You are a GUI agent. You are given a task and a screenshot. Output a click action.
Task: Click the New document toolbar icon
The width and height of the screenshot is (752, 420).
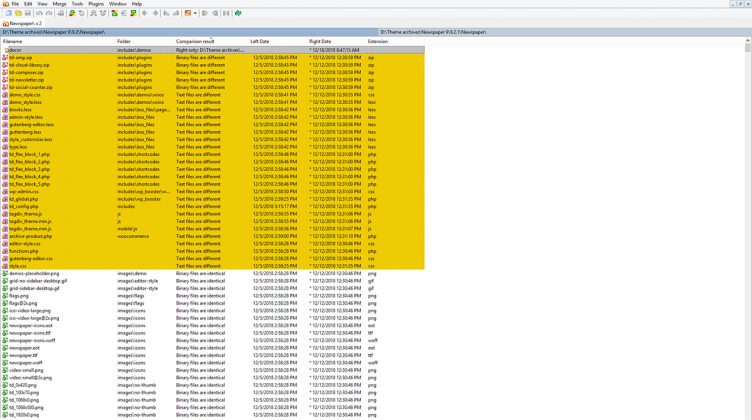click(7, 13)
